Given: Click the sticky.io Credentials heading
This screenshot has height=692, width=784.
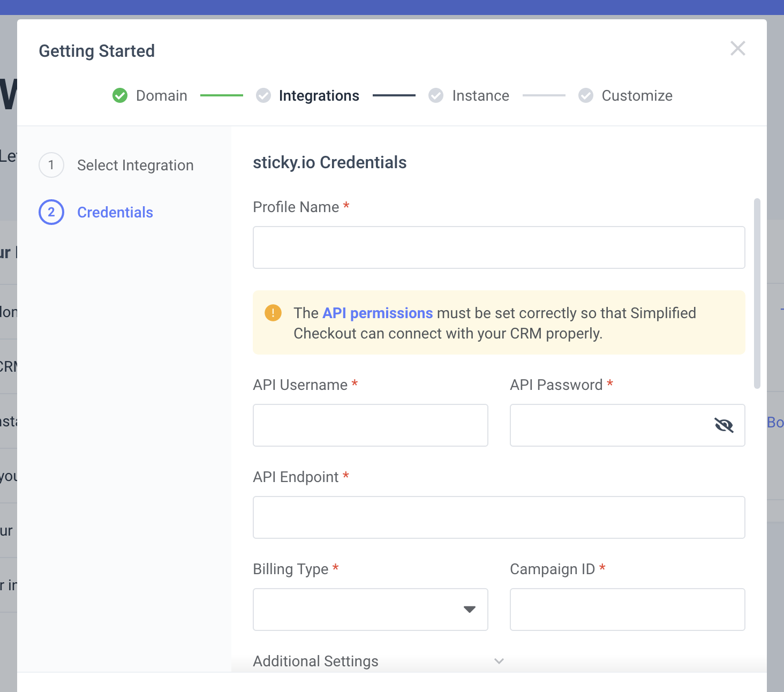Looking at the screenshot, I should (x=330, y=162).
